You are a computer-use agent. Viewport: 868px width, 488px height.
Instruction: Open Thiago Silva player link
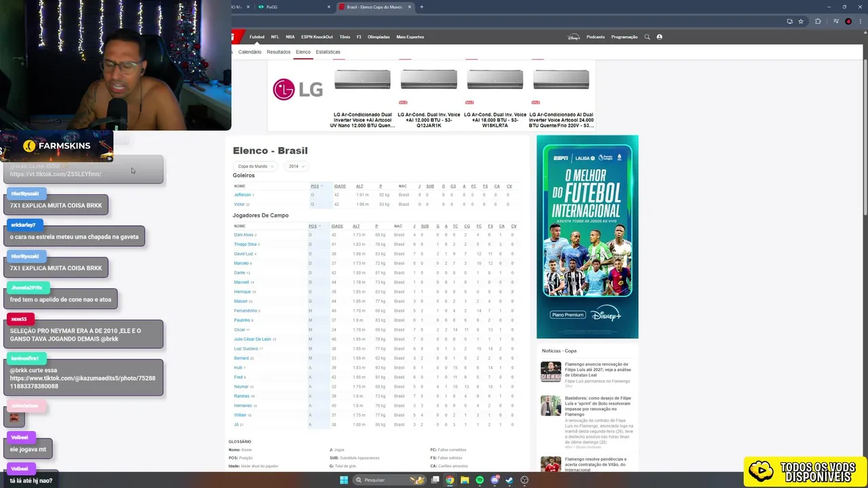pyautogui.click(x=245, y=244)
